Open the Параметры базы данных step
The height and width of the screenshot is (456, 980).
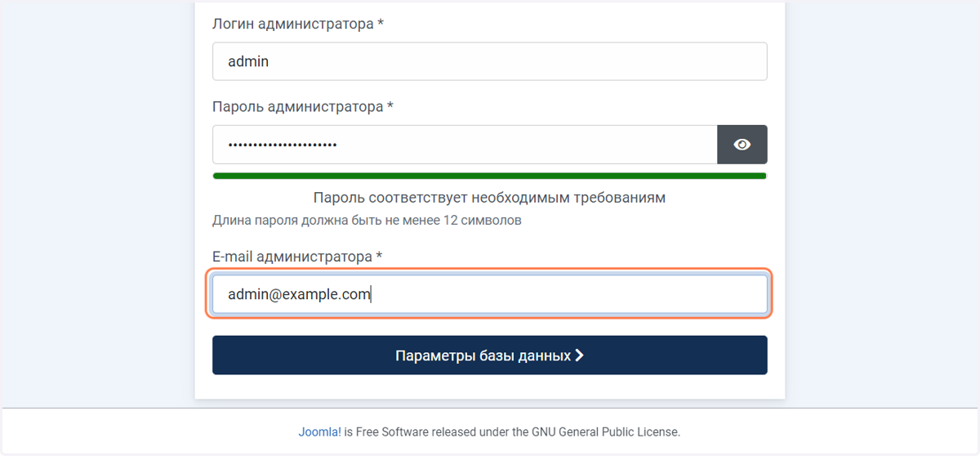pos(489,355)
